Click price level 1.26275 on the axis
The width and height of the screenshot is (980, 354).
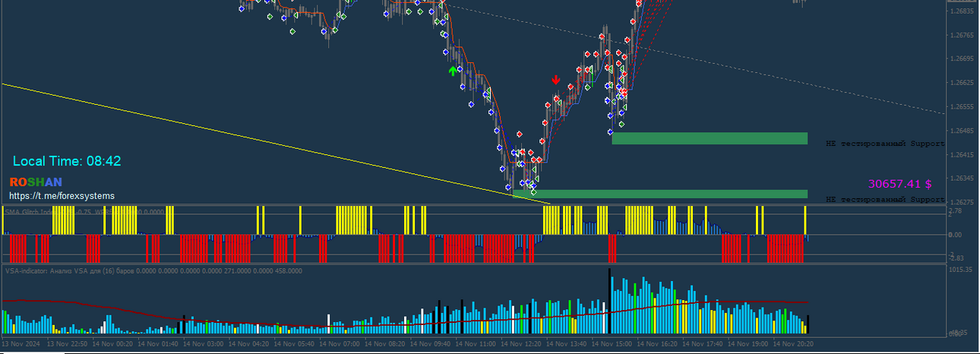tap(962, 202)
